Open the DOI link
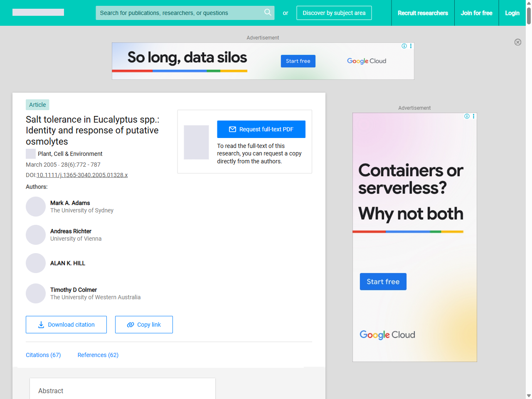Image resolution: width=532 pixels, height=399 pixels. click(82, 175)
